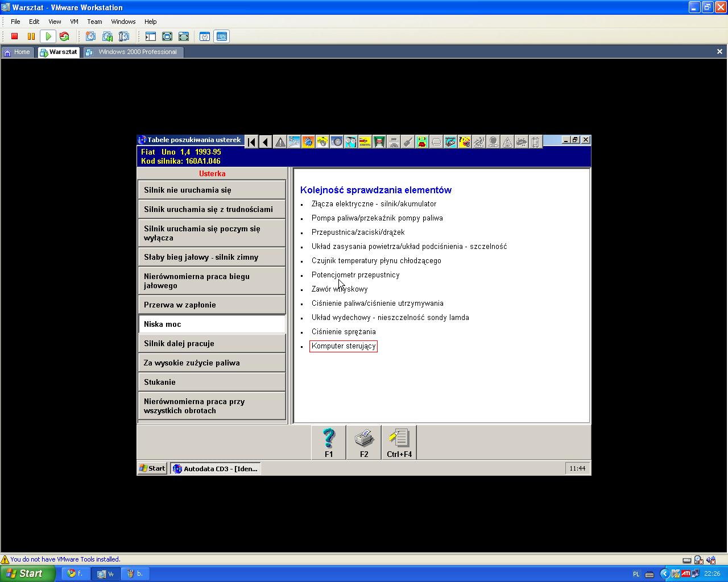Select 'Silnik dalej pracuje' fault
This screenshot has height=582, width=728.
(x=212, y=343)
